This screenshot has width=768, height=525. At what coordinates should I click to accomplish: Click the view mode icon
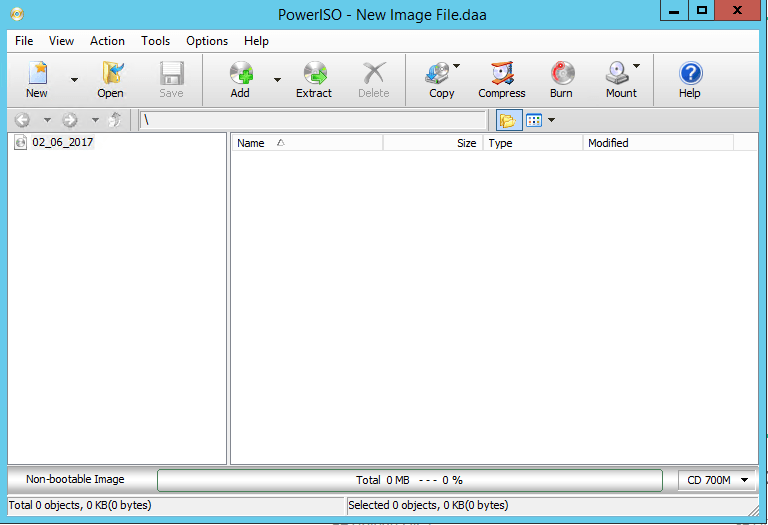[x=534, y=120]
